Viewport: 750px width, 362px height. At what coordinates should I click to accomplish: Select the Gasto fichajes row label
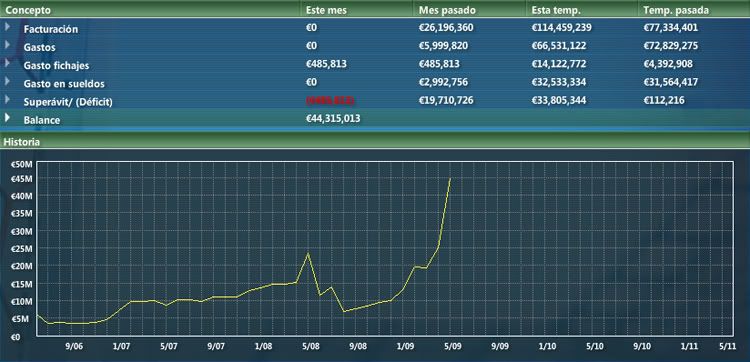(x=56, y=66)
